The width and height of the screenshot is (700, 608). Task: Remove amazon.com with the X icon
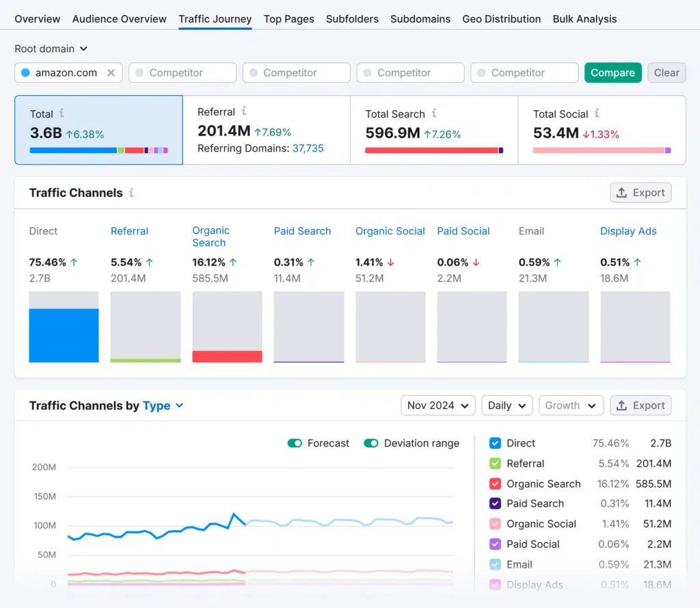[x=111, y=72]
